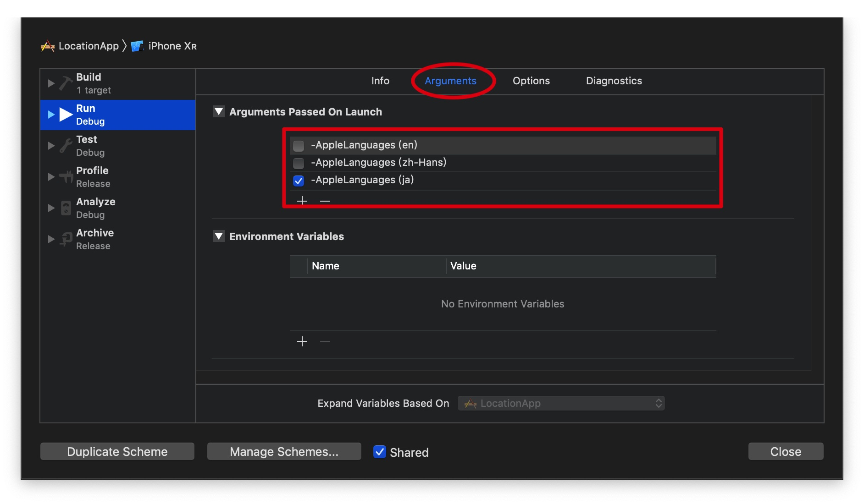Image resolution: width=864 pixels, height=504 pixels.
Task: Switch to the Options tab
Action: (x=531, y=81)
